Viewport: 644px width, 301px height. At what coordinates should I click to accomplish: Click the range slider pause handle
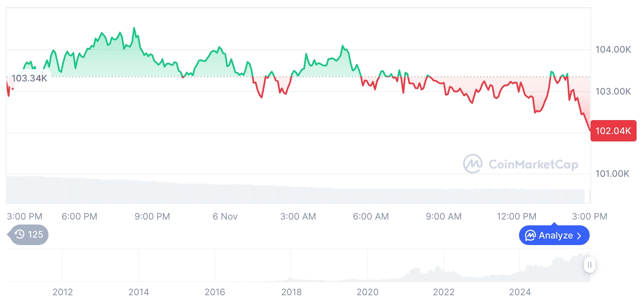(589, 265)
